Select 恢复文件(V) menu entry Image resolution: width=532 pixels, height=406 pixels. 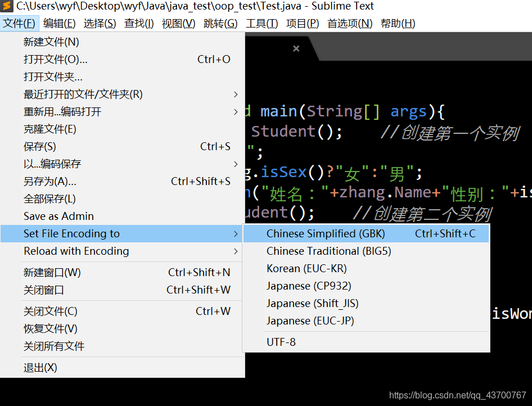(x=122, y=328)
